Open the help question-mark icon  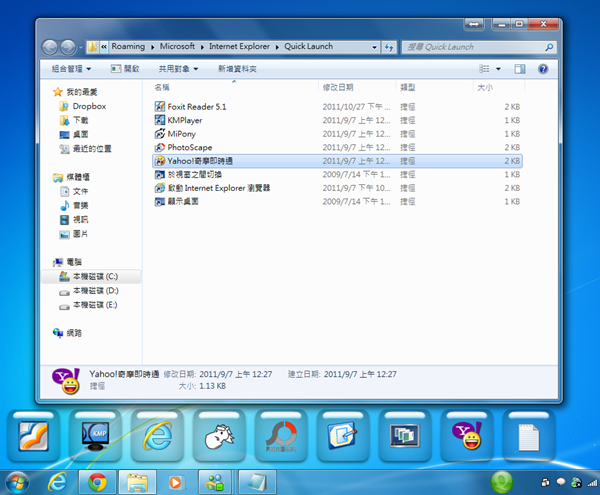pyautogui.click(x=543, y=69)
